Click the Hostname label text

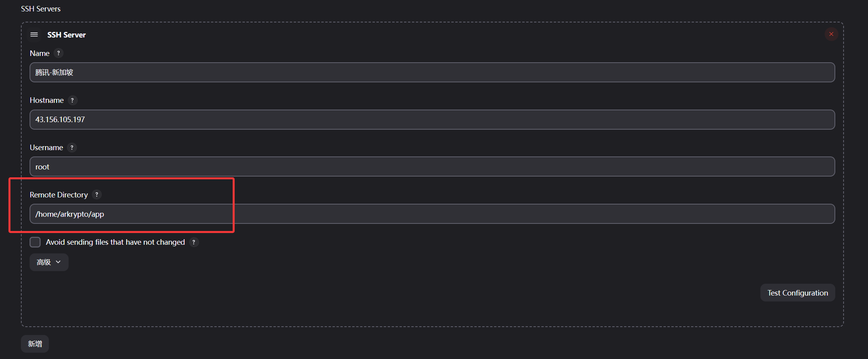47,100
